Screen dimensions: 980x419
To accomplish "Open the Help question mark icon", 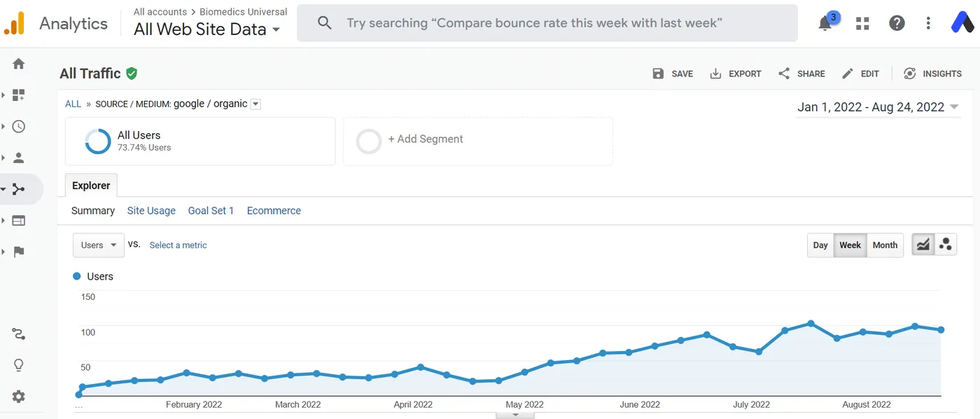I will (x=897, y=23).
